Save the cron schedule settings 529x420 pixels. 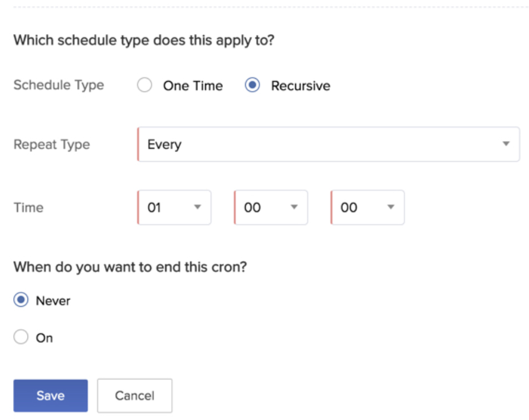pyautogui.click(x=50, y=395)
